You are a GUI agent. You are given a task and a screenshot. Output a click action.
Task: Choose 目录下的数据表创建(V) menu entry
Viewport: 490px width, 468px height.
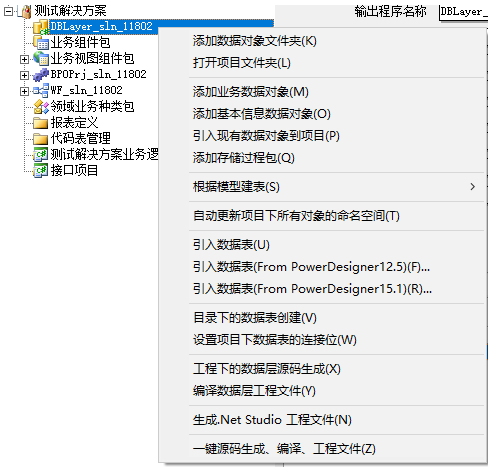pos(337,318)
